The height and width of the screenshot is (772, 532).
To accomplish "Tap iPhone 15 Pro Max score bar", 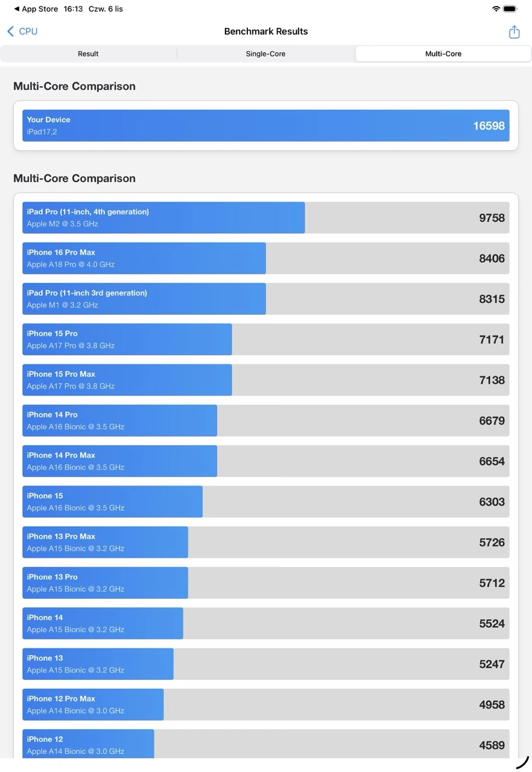I will click(265, 380).
